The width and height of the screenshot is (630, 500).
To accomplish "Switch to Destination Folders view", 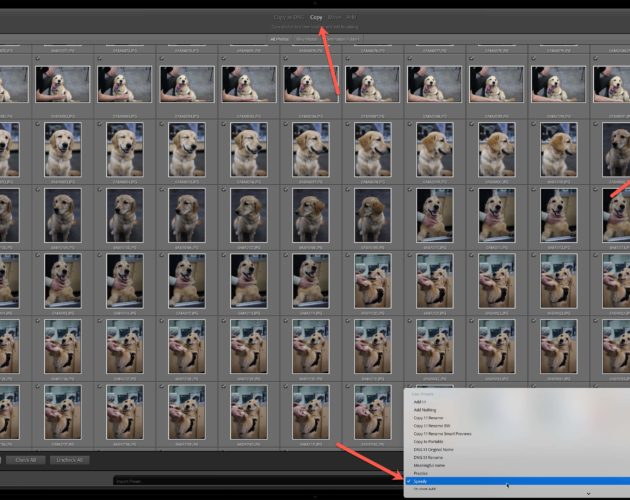I will coord(342,39).
